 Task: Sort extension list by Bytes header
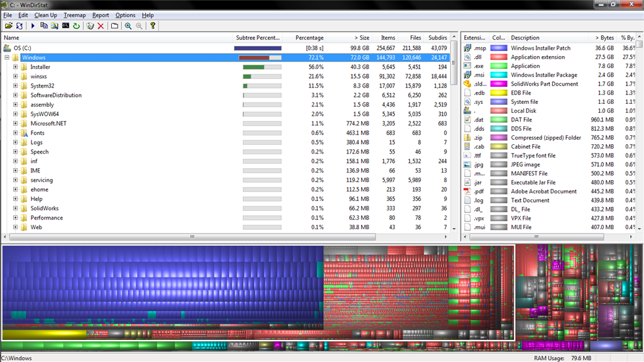coord(602,37)
